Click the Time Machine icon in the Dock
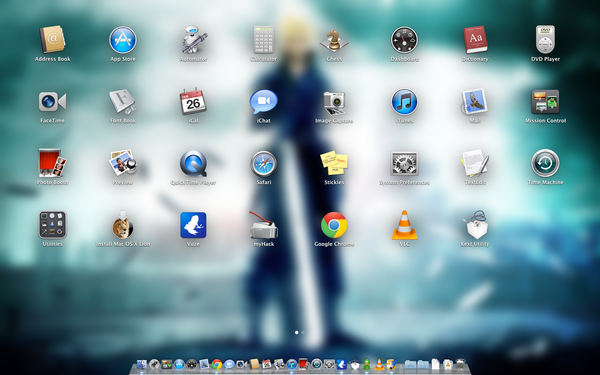This screenshot has height=375, width=600. [x=317, y=364]
